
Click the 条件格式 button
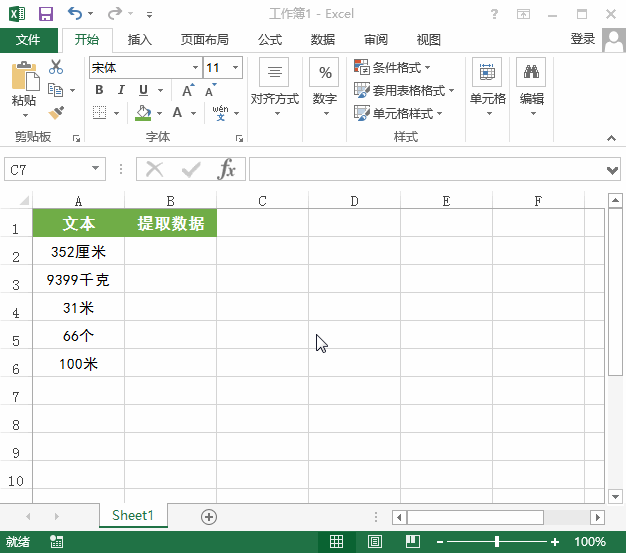click(x=393, y=68)
